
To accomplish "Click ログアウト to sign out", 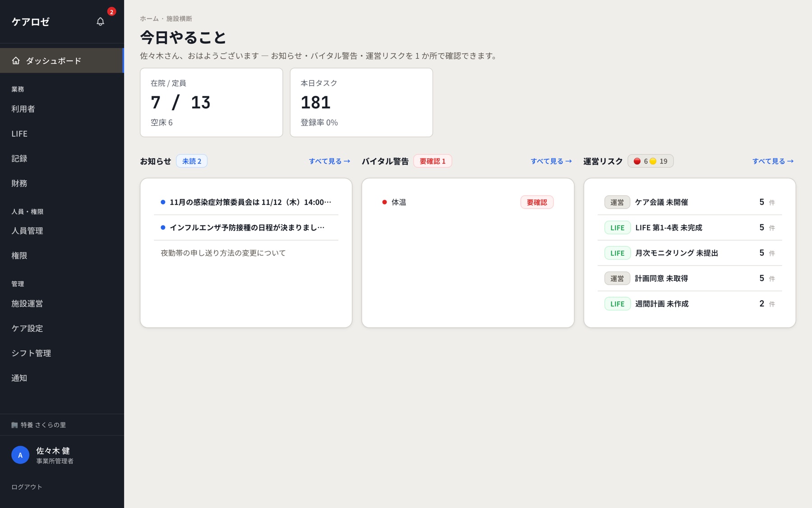I will point(27,487).
